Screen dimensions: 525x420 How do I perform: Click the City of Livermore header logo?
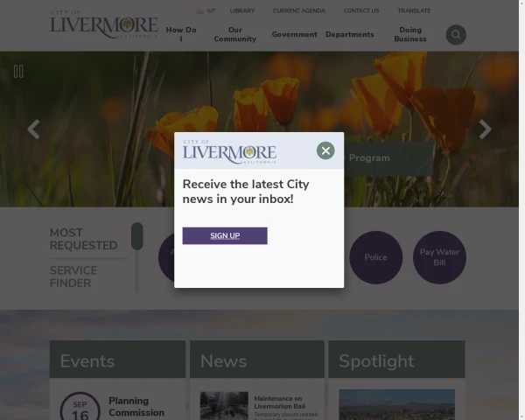pyautogui.click(x=104, y=24)
